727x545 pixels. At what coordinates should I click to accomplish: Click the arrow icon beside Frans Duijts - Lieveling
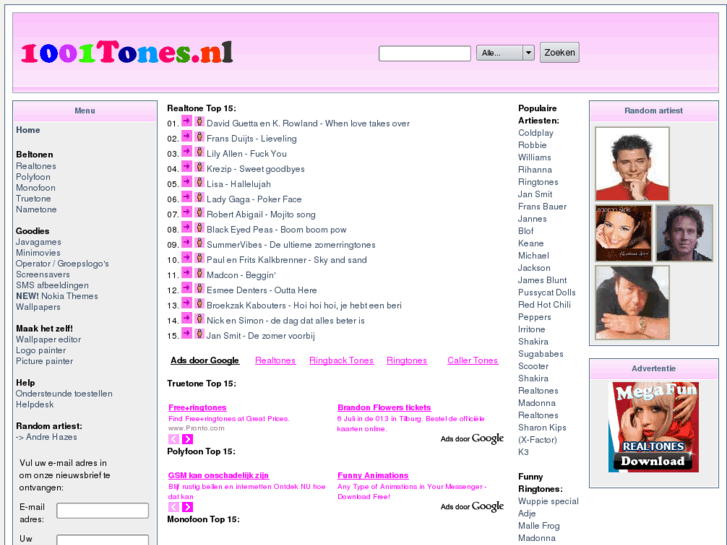[x=186, y=136]
